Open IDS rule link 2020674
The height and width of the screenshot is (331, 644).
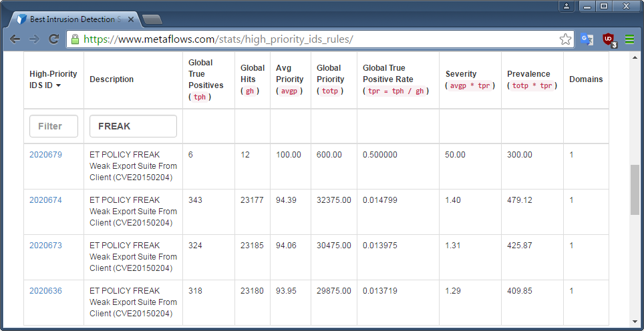(45, 200)
